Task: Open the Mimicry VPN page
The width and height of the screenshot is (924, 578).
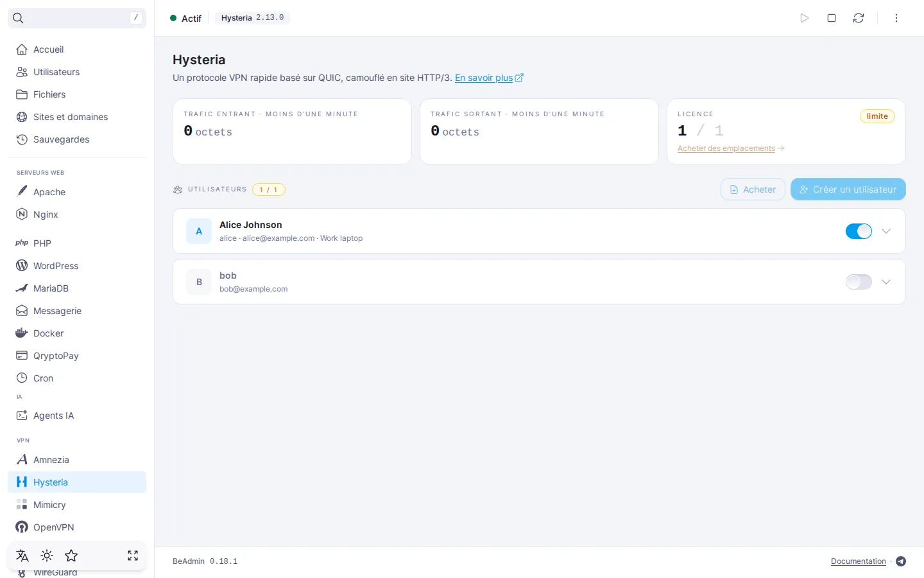Action: pyautogui.click(x=77, y=505)
